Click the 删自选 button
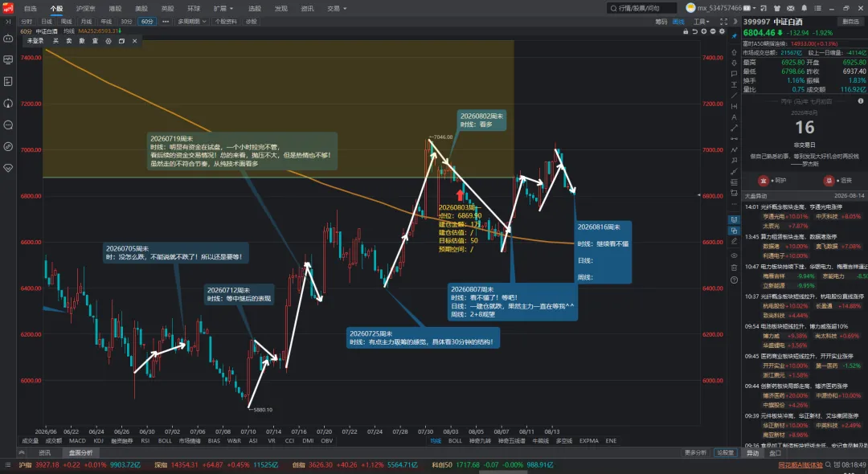Viewport: 868px width, 474px height. pyautogui.click(x=850, y=21)
